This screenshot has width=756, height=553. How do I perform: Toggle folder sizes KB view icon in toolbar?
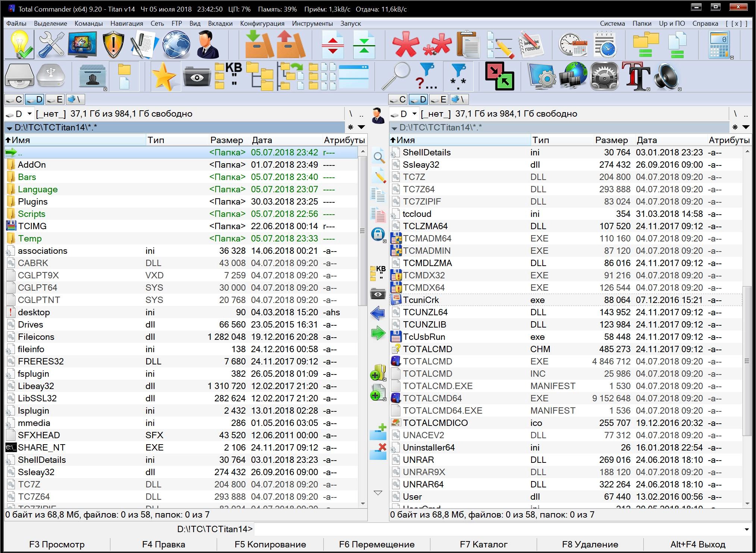point(228,76)
